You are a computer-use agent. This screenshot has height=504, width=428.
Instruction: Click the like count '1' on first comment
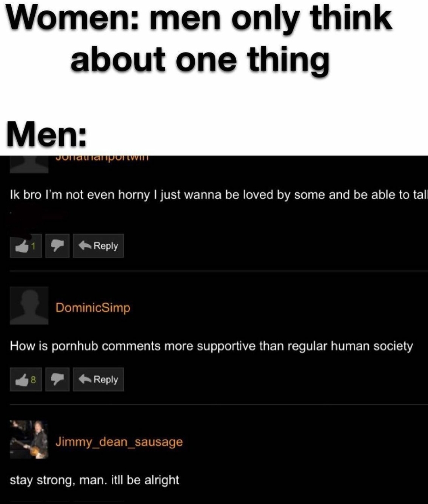(x=34, y=246)
